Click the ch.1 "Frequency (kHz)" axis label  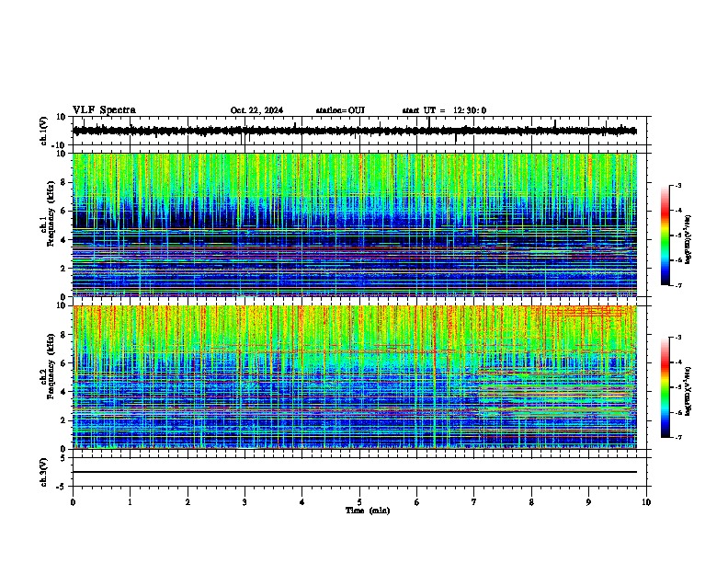pos(51,213)
